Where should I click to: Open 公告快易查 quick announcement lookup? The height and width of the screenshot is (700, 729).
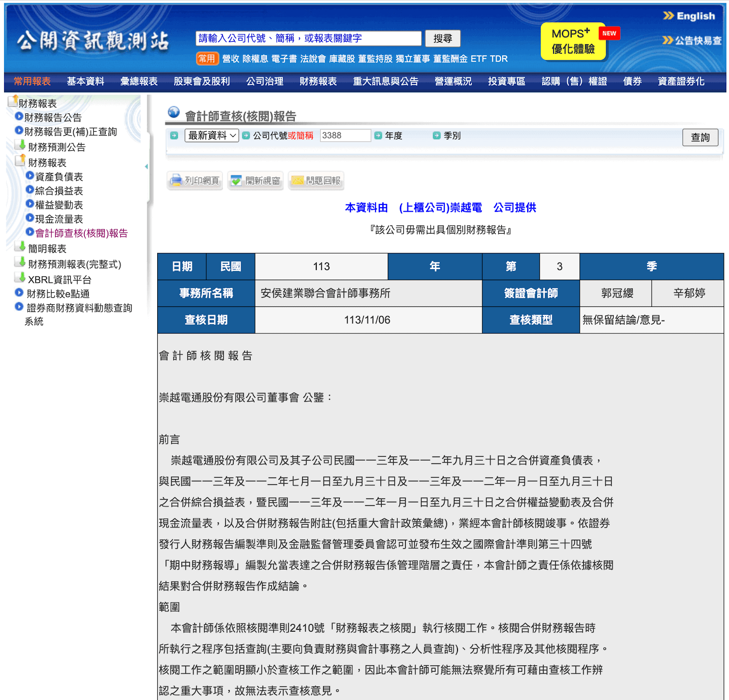click(x=692, y=41)
